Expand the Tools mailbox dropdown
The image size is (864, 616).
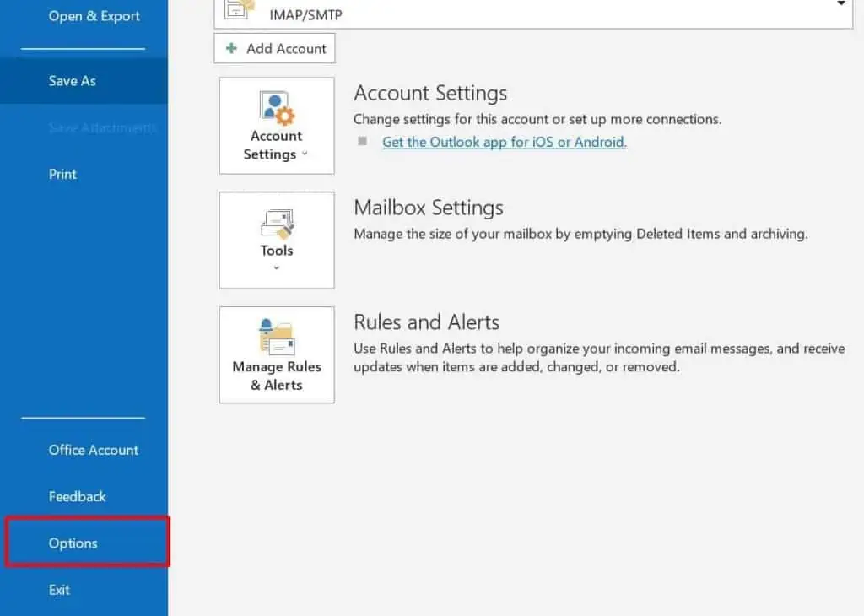click(277, 240)
